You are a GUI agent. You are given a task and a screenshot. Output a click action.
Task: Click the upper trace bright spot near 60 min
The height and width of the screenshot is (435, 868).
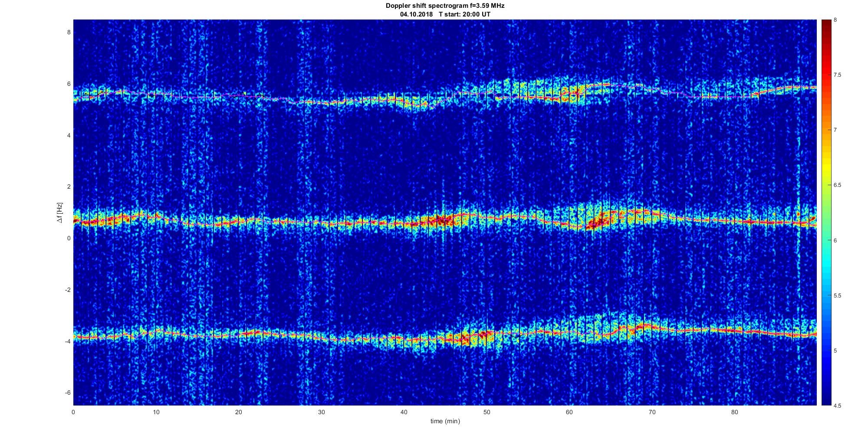click(x=569, y=93)
